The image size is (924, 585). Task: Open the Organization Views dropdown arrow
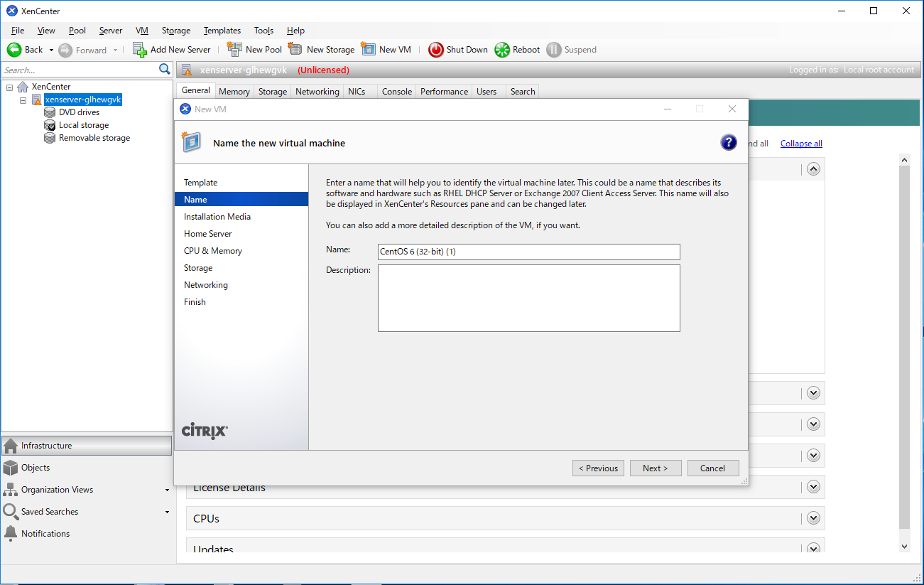click(x=168, y=490)
